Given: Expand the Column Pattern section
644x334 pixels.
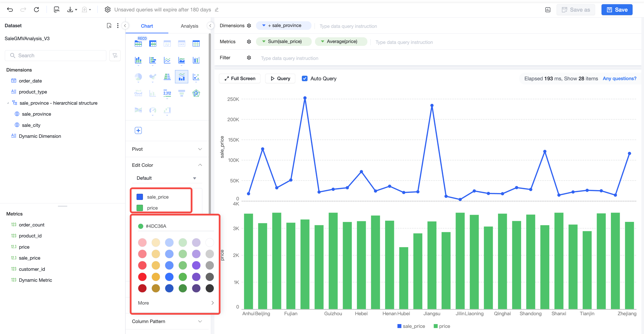Looking at the screenshot, I should pyautogui.click(x=167, y=321).
